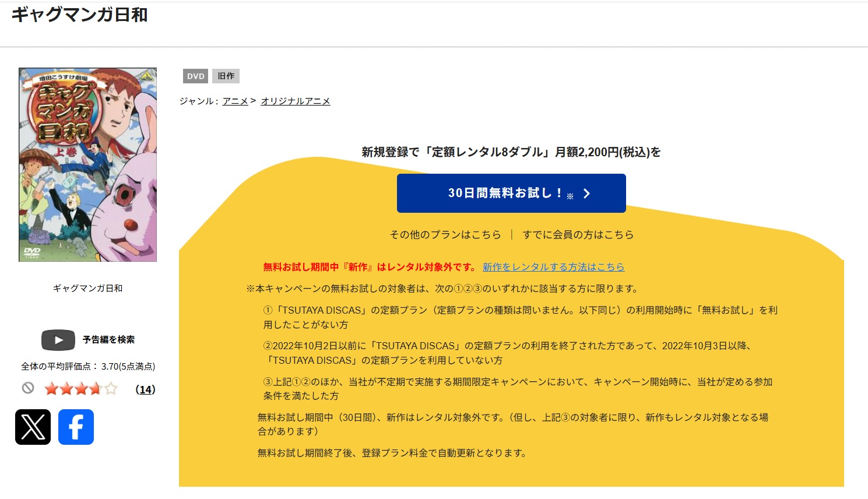Open the アニメ genre link
This screenshot has width=868, height=499.
(x=235, y=101)
